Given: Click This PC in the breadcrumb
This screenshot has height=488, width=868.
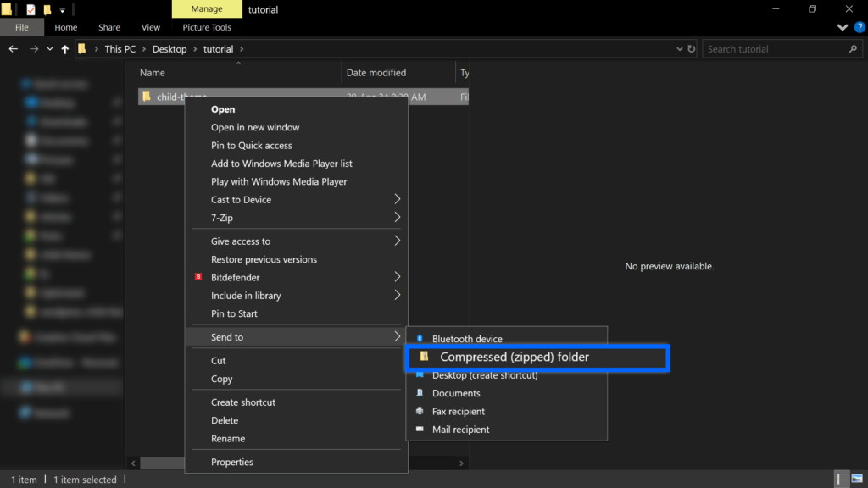Looking at the screenshot, I should point(120,48).
